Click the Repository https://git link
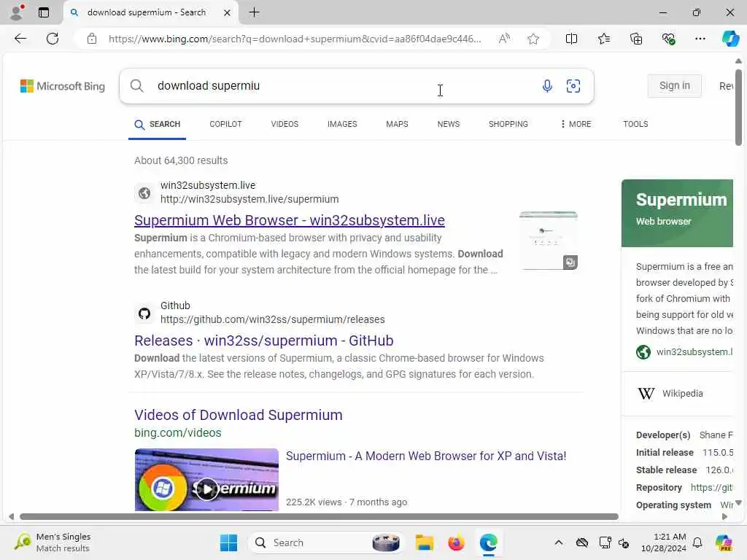The height and width of the screenshot is (560, 747). [x=711, y=488]
